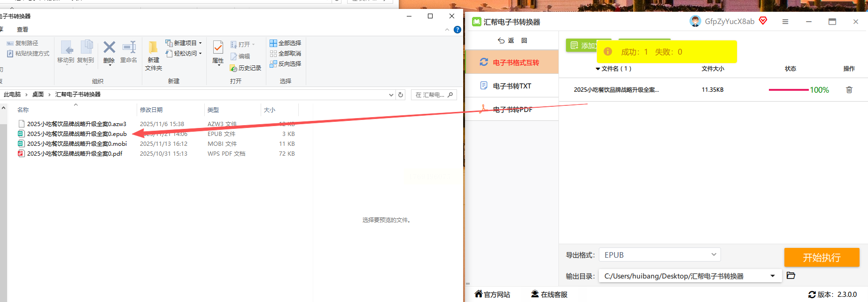
Task: Click Select None (全部取消) in the ribbon
Action: pos(286,54)
